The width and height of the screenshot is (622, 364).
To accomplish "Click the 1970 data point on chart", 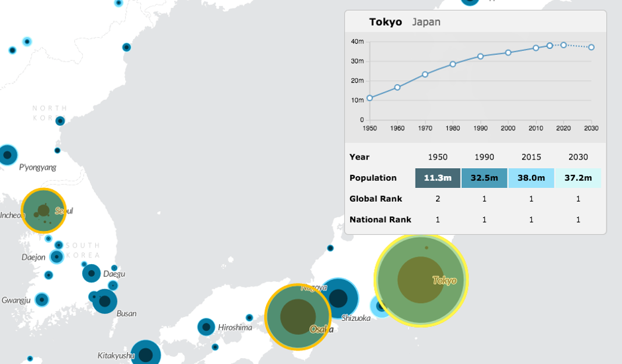I will [x=425, y=74].
